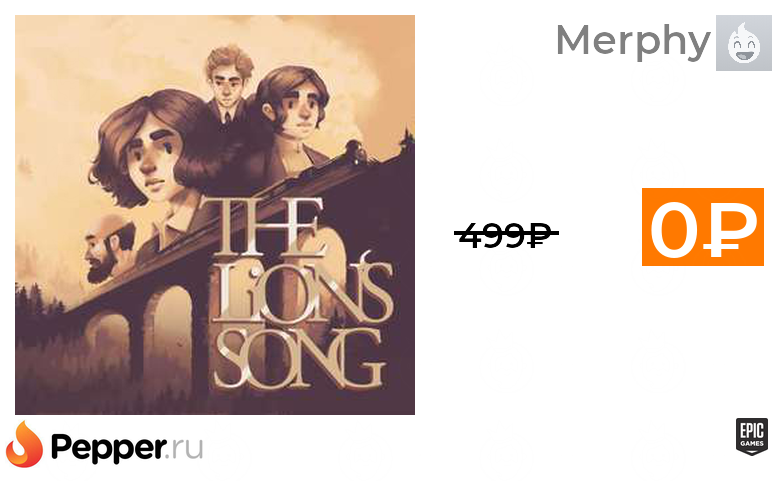Open the Pepper.ru wordmark link
Image resolution: width=780 pixels, height=481 pixels.
[127, 447]
